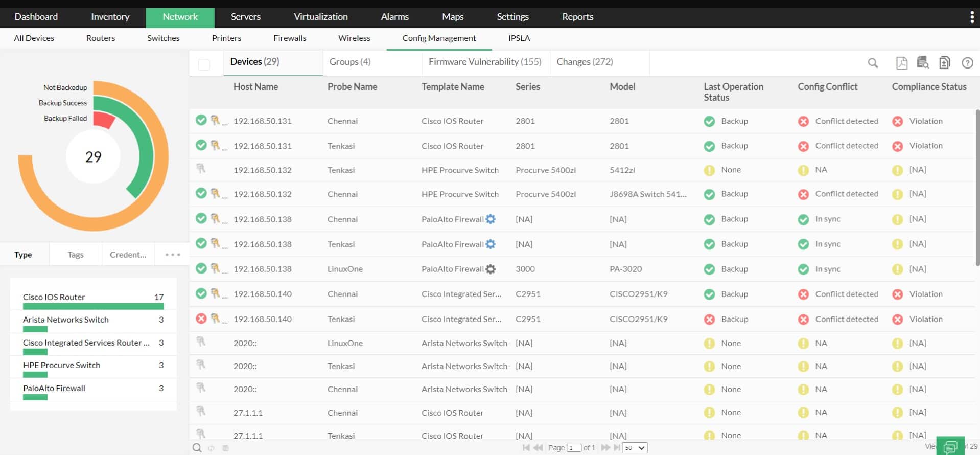This screenshot has height=455, width=980.
Task: Switch to the Groups (4) tab
Action: [x=350, y=62]
